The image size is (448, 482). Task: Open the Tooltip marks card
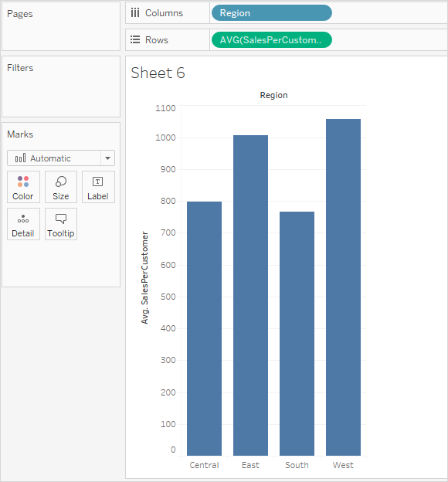[x=61, y=224]
